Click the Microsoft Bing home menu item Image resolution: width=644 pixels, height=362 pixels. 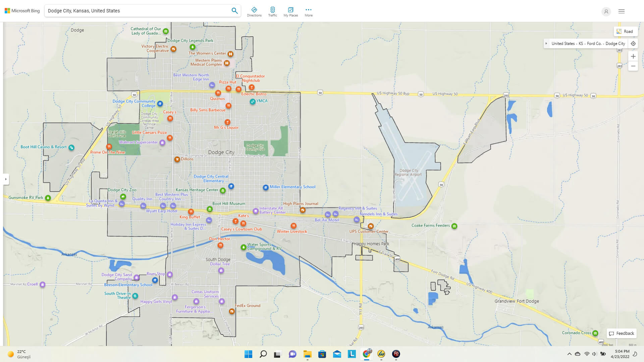tap(22, 11)
